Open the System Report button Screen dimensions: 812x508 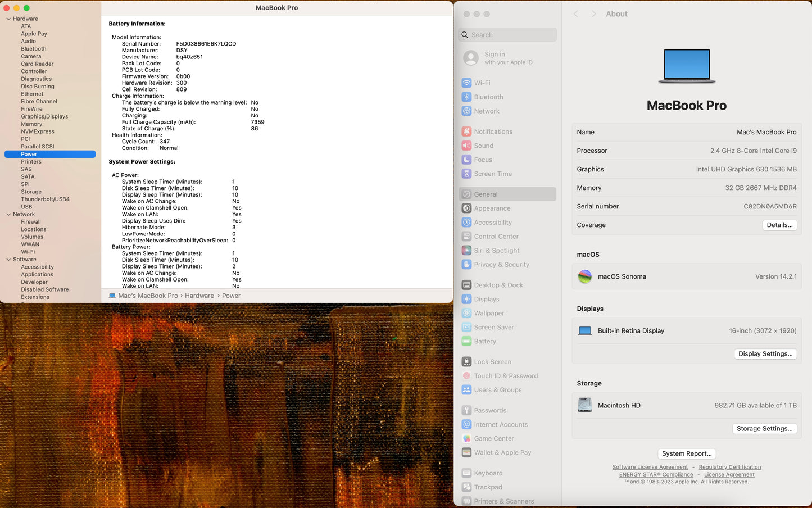tap(686, 453)
